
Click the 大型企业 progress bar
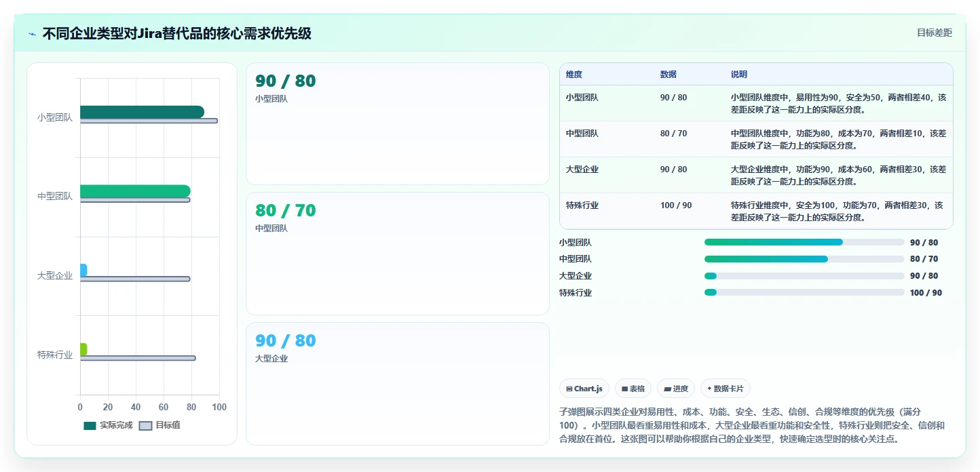[804, 276]
